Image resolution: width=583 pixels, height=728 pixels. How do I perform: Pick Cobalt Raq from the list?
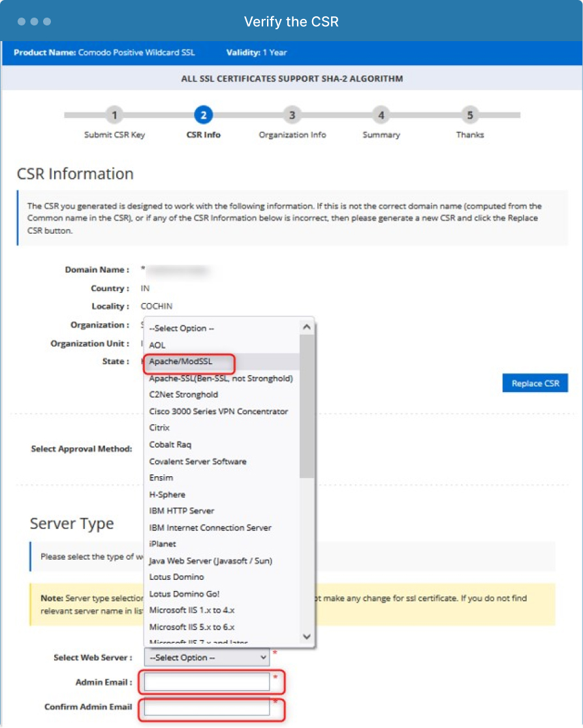pyautogui.click(x=223, y=444)
